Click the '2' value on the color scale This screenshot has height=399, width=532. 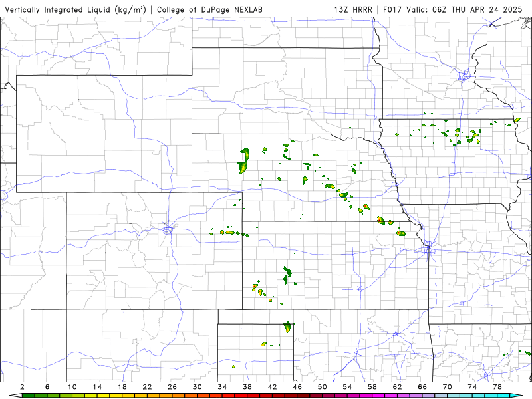coord(23,387)
